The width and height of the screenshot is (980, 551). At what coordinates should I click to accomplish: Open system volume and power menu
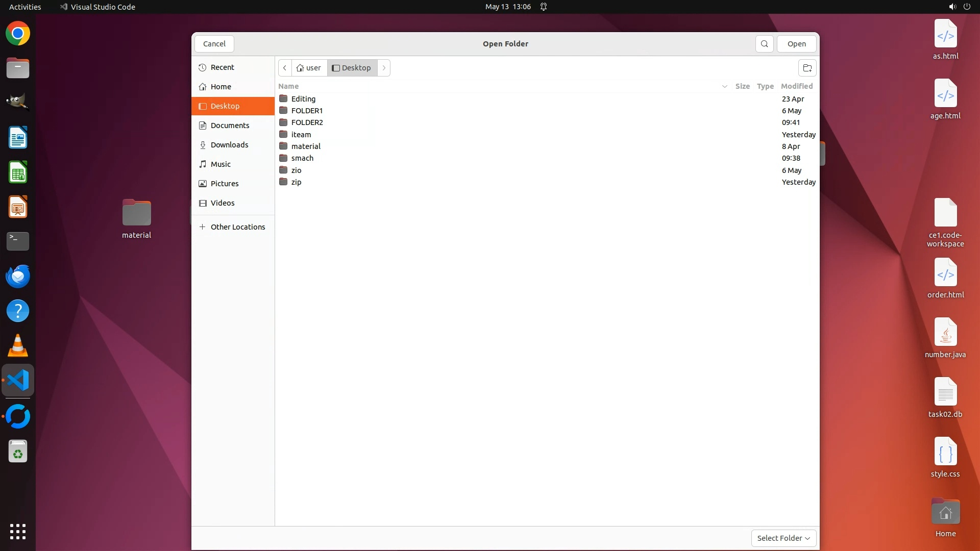pos(959,7)
